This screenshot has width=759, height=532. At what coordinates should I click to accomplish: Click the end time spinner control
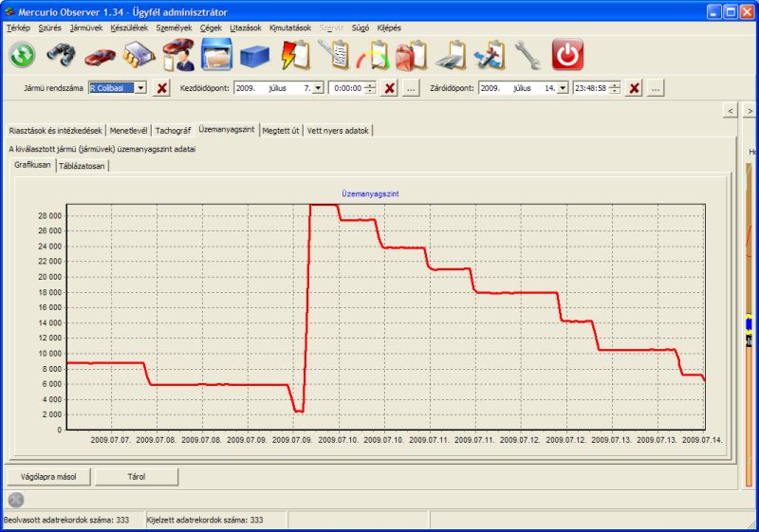pos(616,88)
